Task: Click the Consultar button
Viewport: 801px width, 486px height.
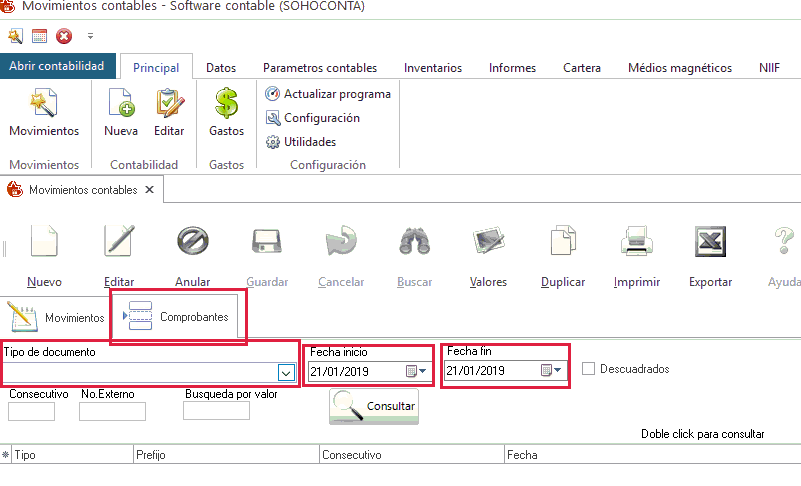Action: click(374, 406)
